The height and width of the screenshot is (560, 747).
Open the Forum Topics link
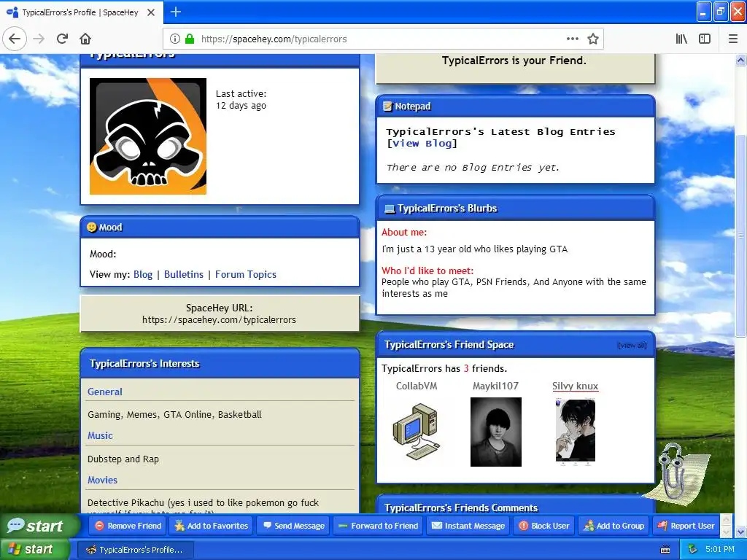pyautogui.click(x=245, y=274)
